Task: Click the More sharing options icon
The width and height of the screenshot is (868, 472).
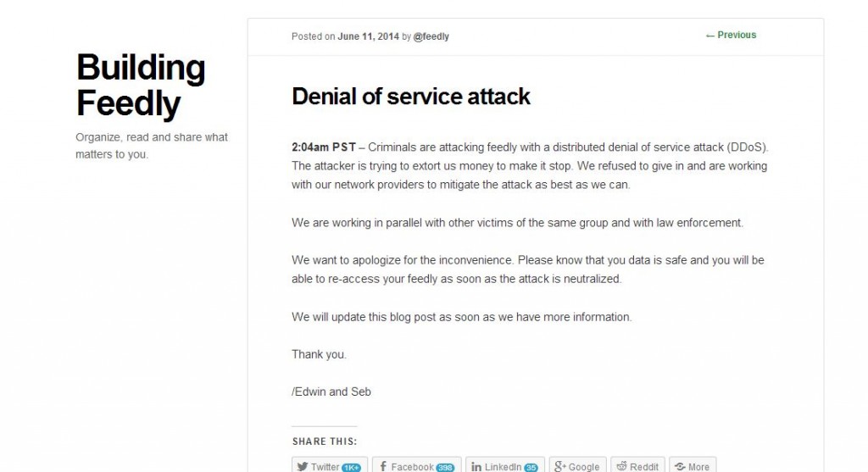Action: click(680, 466)
